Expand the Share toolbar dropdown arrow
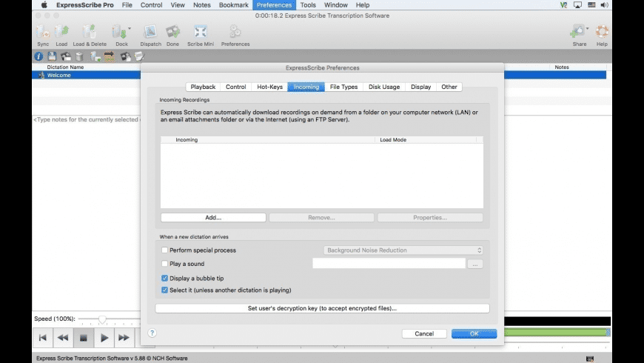This screenshot has width=644, height=363. (587, 28)
